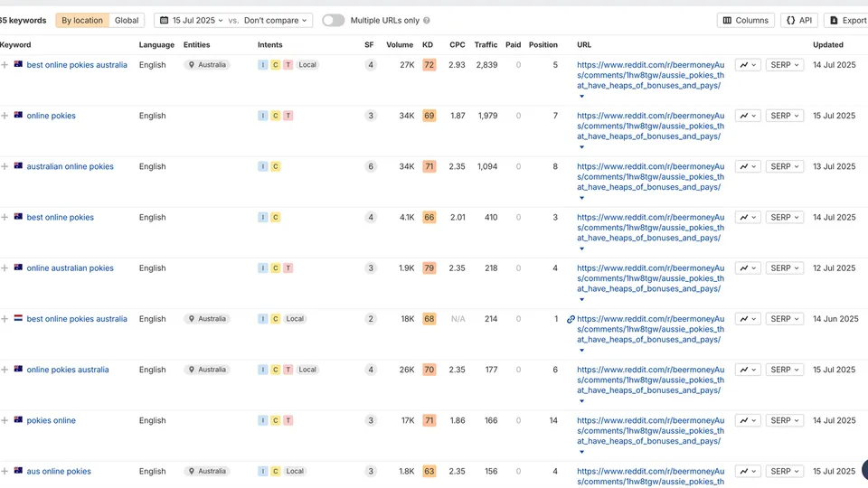Screen dimensions: 868x488
Task: Click the Local intent badge for 'aus online pokies'
Action: (x=295, y=472)
